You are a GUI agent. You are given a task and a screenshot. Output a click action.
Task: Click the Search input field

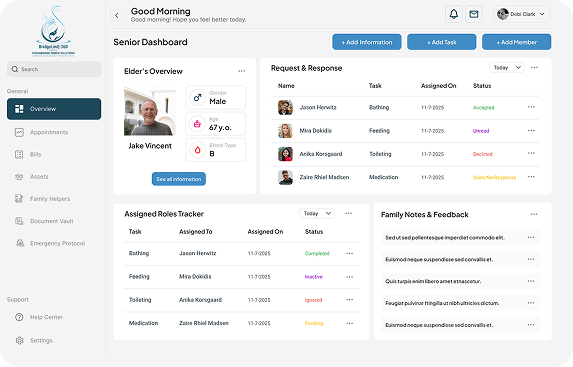[54, 69]
